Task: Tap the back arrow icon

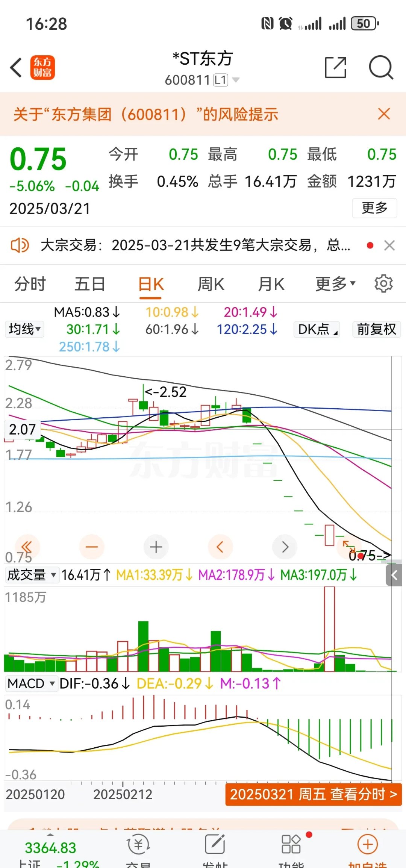Action: point(17,68)
